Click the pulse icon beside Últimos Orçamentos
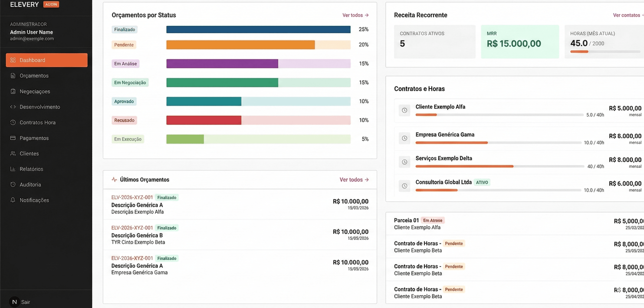 click(x=114, y=180)
